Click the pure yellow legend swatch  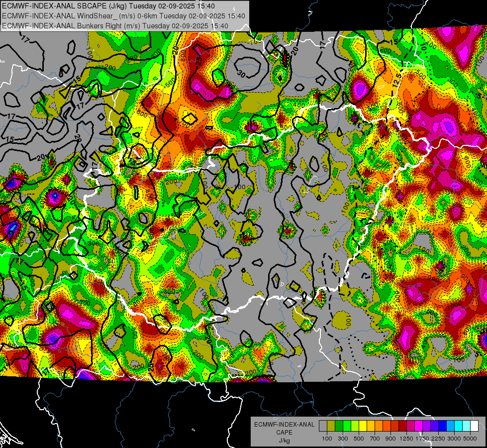363,426
